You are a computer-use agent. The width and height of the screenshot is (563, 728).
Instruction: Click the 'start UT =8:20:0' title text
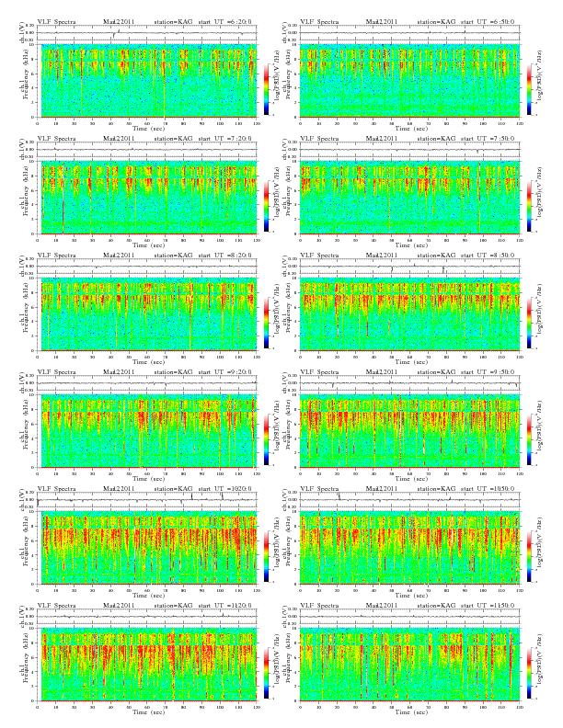225,255
